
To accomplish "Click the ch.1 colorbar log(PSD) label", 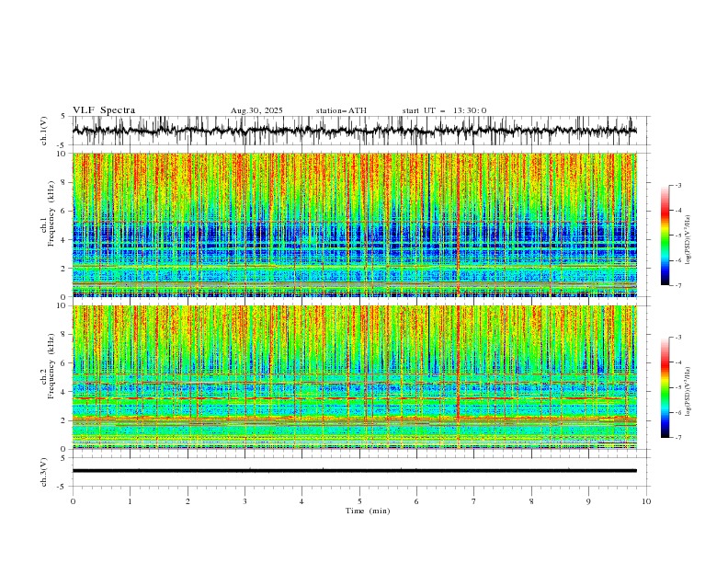I will coord(688,240).
